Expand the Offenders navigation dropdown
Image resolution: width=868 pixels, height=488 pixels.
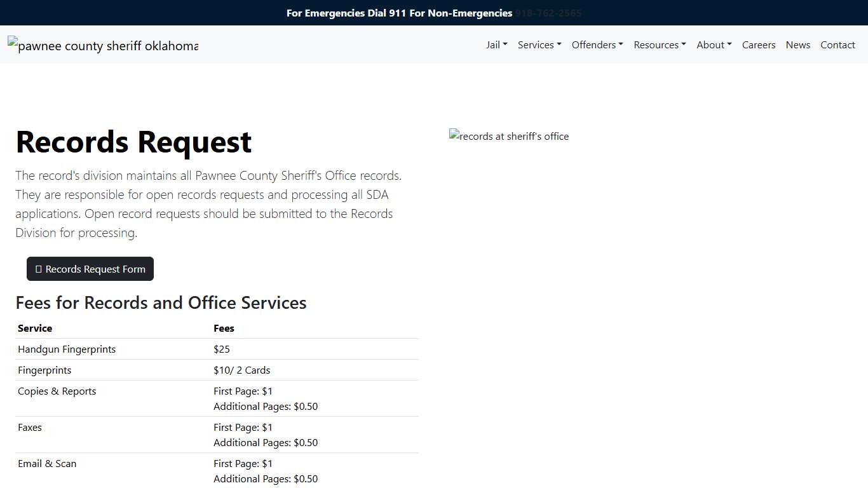pos(597,44)
